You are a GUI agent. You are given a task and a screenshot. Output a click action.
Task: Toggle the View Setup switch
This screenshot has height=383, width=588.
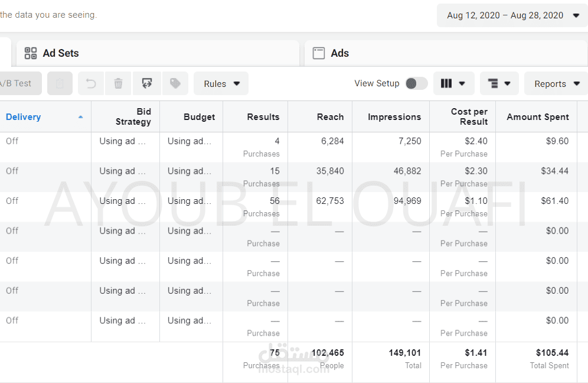(x=417, y=83)
